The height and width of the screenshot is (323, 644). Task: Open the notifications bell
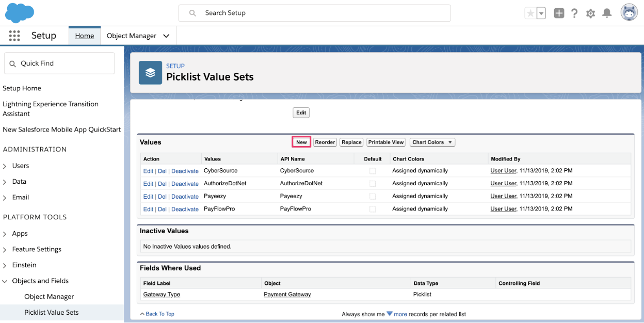[607, 13]
